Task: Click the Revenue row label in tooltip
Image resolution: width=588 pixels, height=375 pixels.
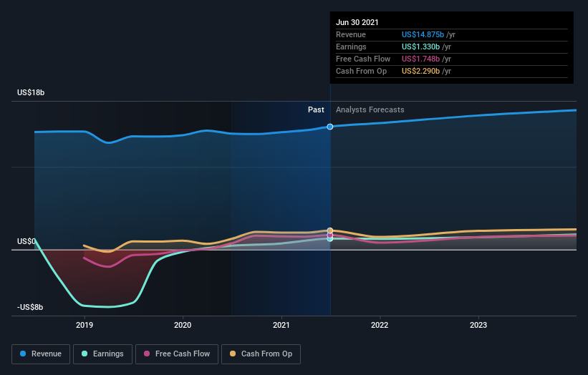Action: pos(351,34)
